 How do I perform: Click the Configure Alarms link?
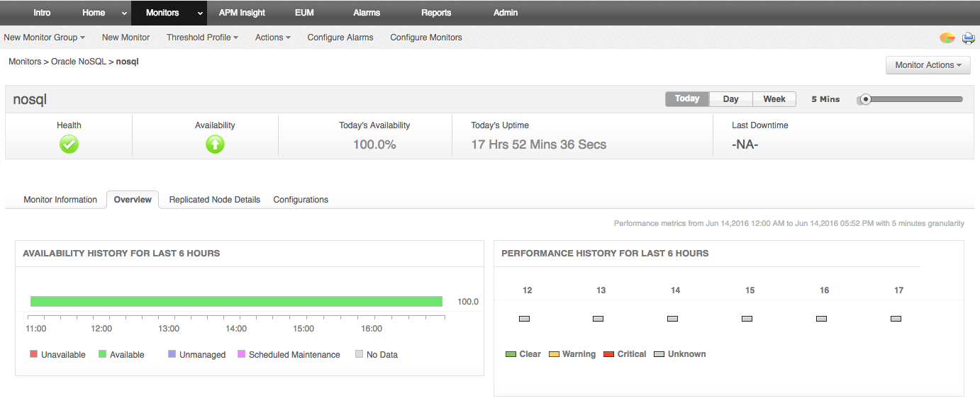[x=340, y=38]
